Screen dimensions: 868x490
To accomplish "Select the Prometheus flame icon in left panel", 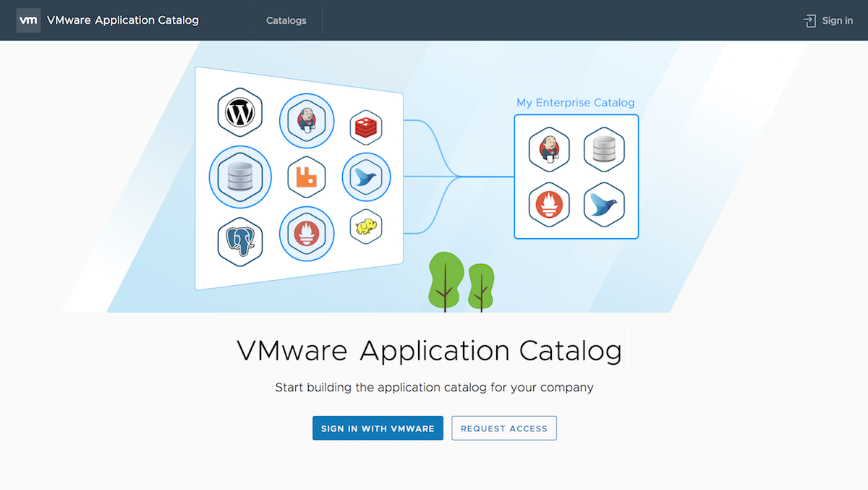I will pyautogui.click(x=307, y=234).
